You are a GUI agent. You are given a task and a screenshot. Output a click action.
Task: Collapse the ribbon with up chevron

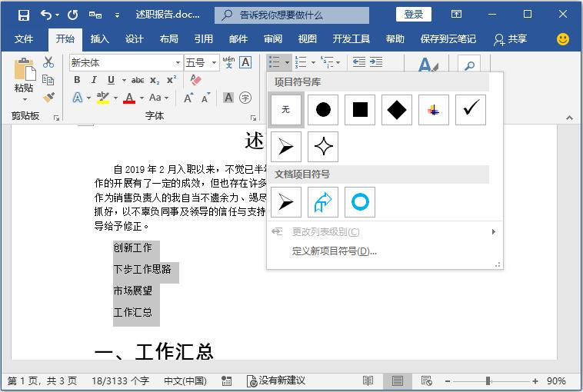[x=569, y=118]
